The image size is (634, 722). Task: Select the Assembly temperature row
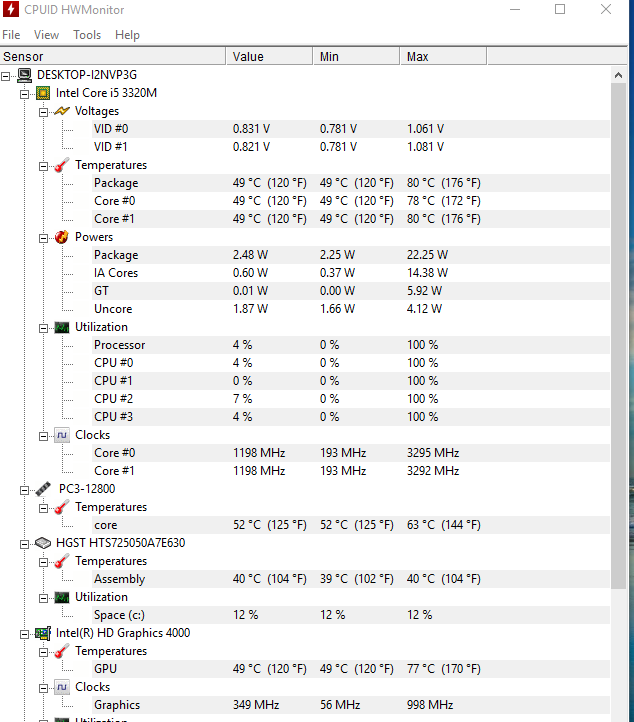(x=351, y=579)
